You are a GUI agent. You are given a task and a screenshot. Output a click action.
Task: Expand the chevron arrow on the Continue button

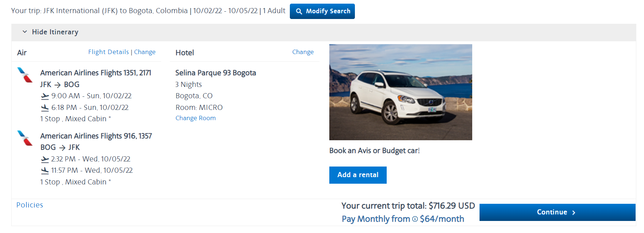(573, 212)
